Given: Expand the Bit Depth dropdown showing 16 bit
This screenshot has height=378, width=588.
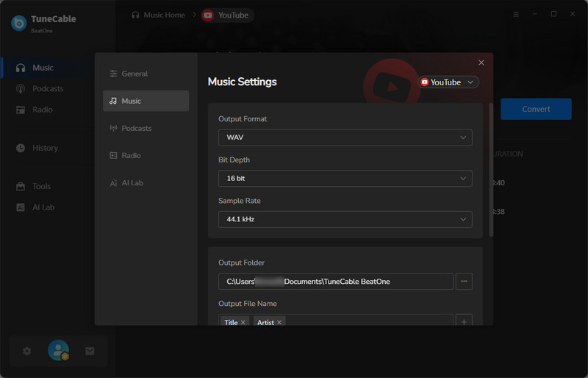Looking at the screenshot, I should [x=345, y=178].
